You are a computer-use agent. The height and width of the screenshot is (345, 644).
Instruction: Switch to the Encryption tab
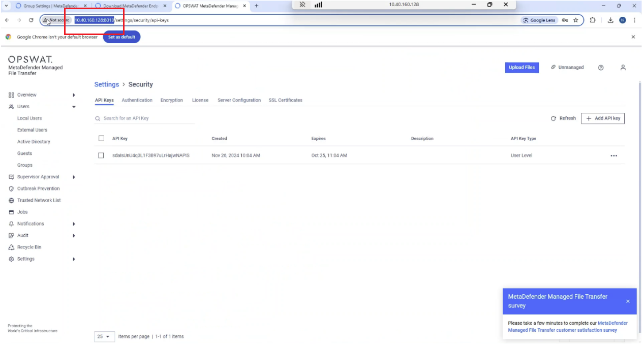[172, 100]
